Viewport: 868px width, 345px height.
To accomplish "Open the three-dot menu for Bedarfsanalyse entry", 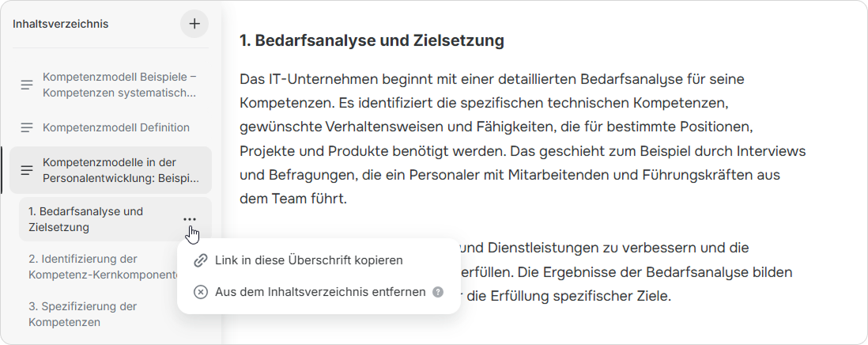I will pos(190,219).
